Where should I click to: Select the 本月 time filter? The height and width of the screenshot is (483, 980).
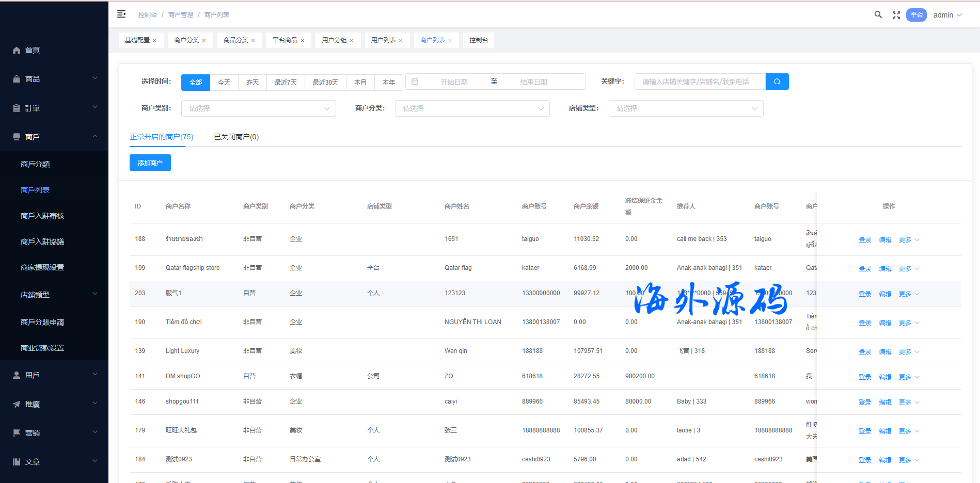click(360, 83)
